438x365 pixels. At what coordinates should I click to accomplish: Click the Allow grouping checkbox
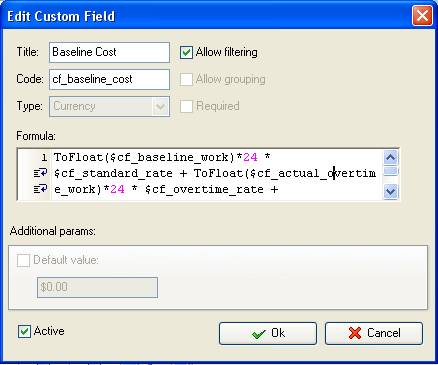[186, 79]
